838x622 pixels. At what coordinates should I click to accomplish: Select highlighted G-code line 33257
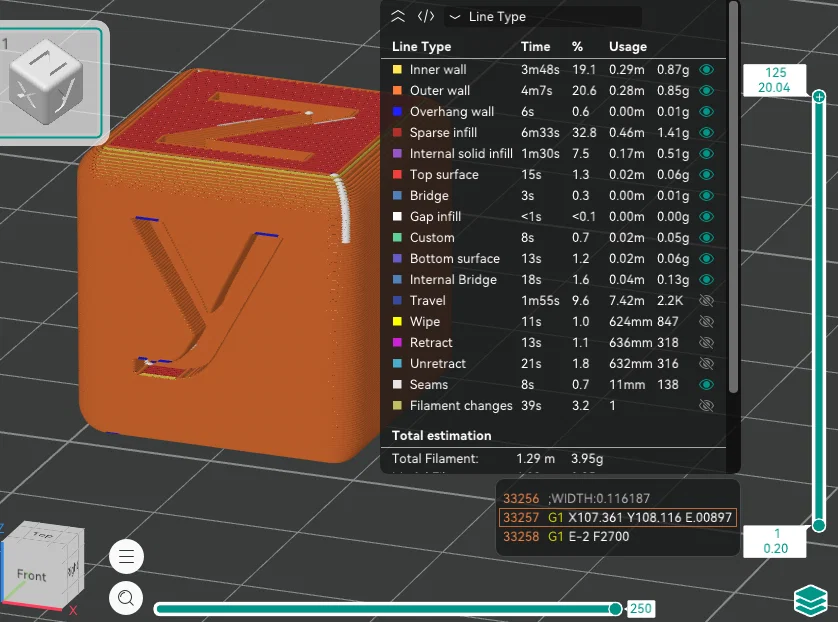pyautogui.click(x=617, y=517)
